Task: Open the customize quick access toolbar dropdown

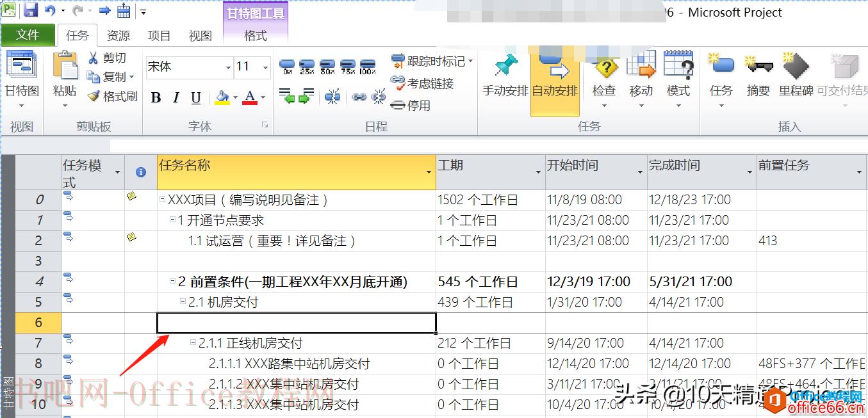Action: (143, 11)
